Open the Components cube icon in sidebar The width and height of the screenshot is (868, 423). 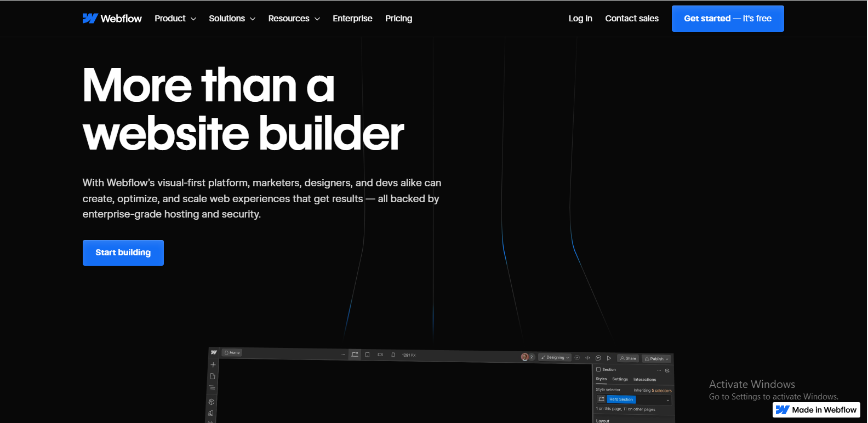pos(212,402)
